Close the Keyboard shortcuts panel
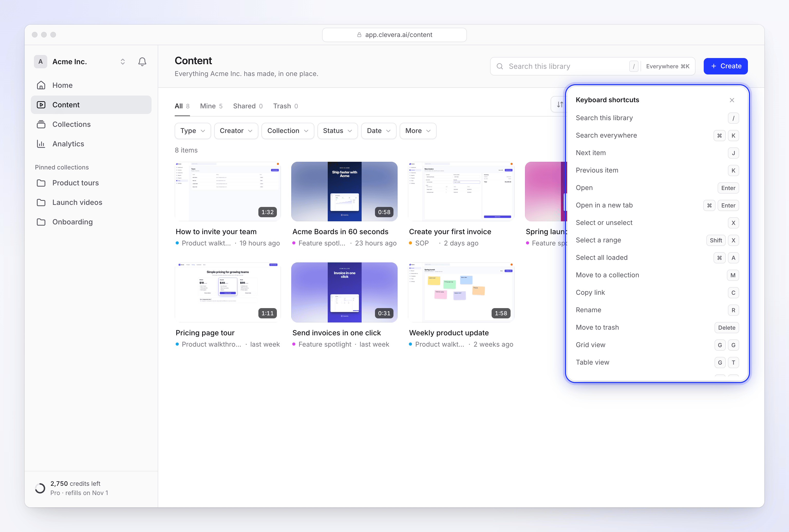This screenshot has height=532, width=789. coord(732,100)
